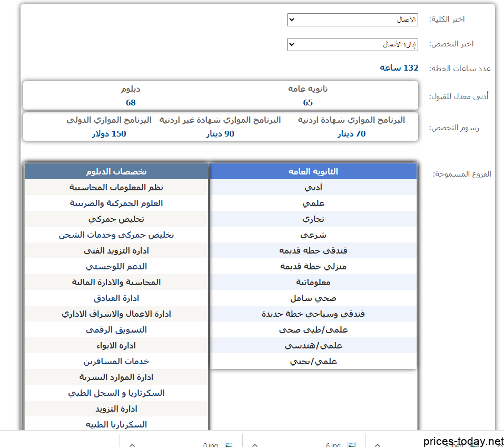Select diploma major نظم المعلومات المحاسبية
This screenshot has width=504, height=447.
click(x=116, y=187)
